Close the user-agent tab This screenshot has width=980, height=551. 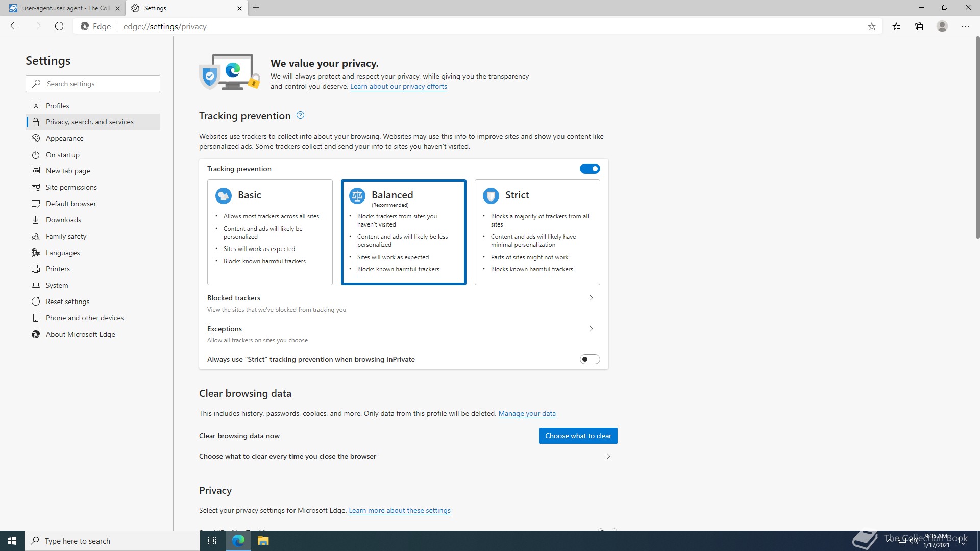point(117,8)
